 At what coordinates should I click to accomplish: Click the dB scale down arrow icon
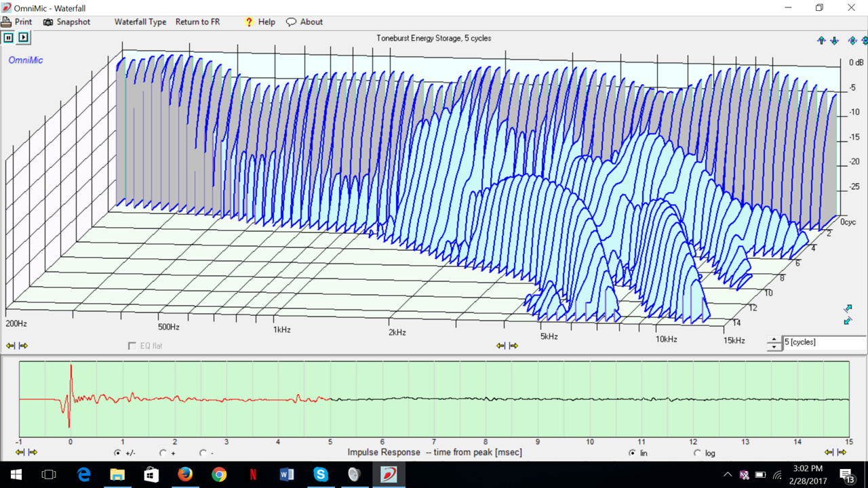[834, 41]
